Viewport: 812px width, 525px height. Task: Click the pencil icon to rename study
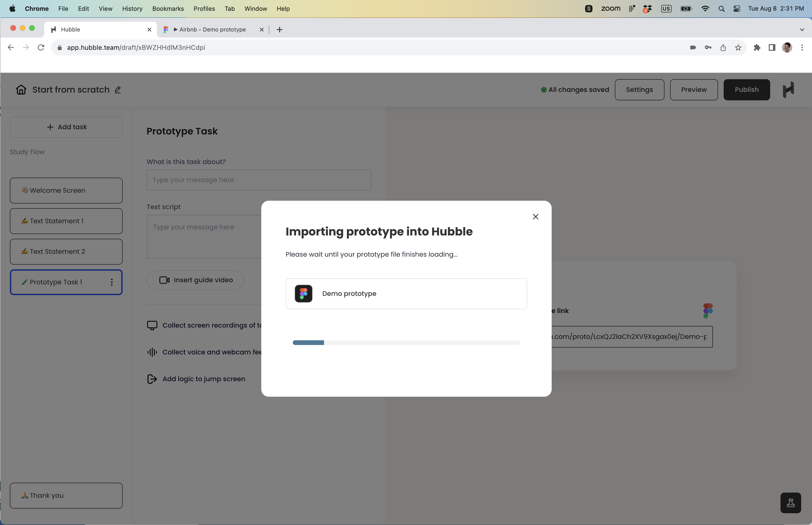coord(118,90)
